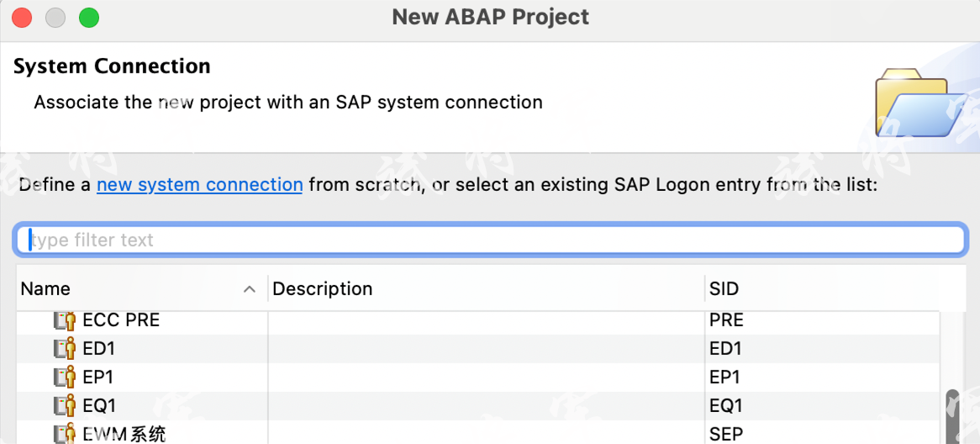
Task: Click the EWM系统 connection icon
Action: click(x=65, y=434)
